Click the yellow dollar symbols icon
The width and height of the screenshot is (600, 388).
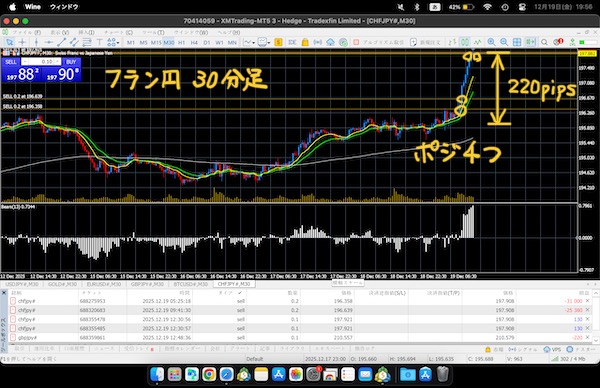pyautogui.click(x=278, y=42)
